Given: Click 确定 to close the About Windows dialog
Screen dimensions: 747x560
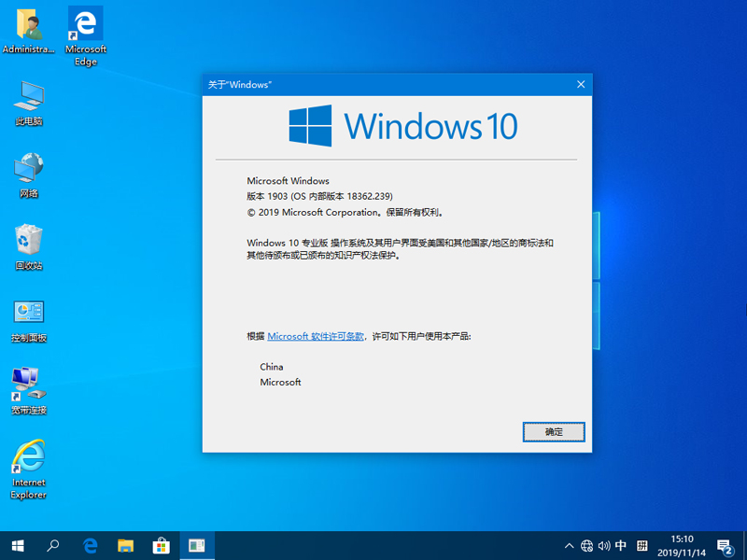Looking at the screenshot, I should tap(554, 432).
